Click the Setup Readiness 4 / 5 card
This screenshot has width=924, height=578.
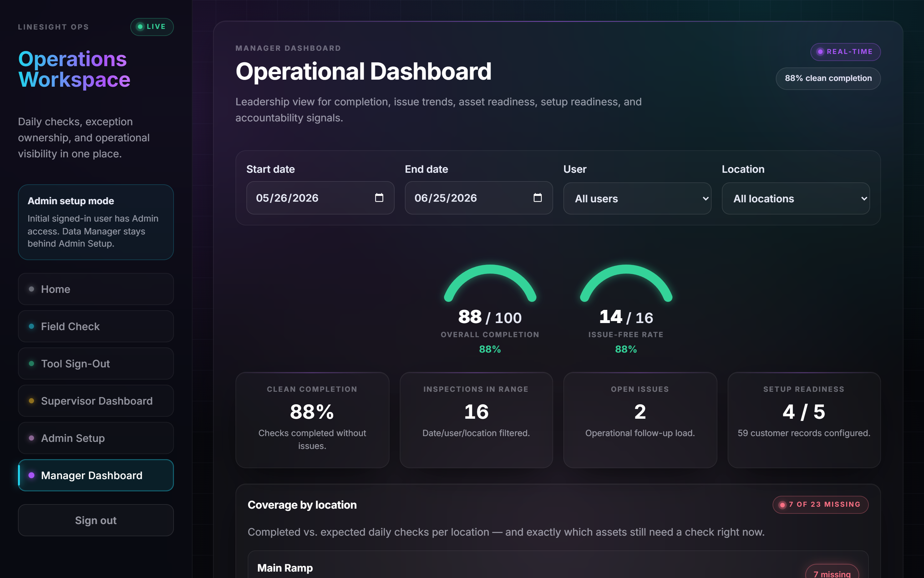(804, 420)
